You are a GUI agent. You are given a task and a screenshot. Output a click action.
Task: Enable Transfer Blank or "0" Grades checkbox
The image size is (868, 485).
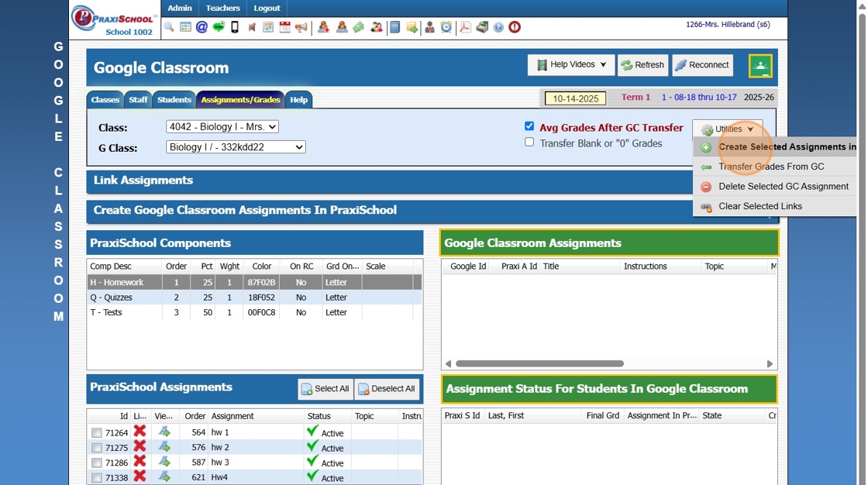coord(529,143)
